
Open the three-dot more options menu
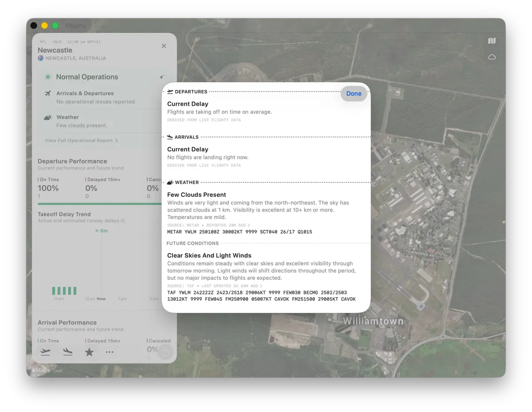110,352
